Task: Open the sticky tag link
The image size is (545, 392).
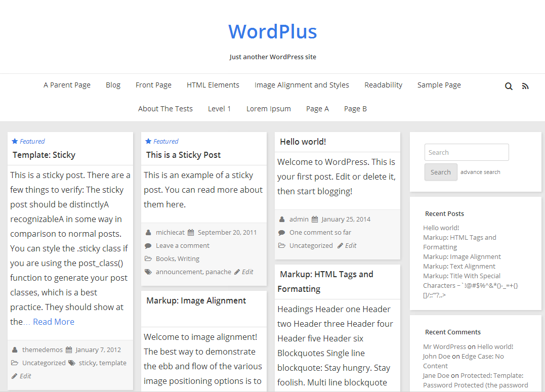Action: 88,363
